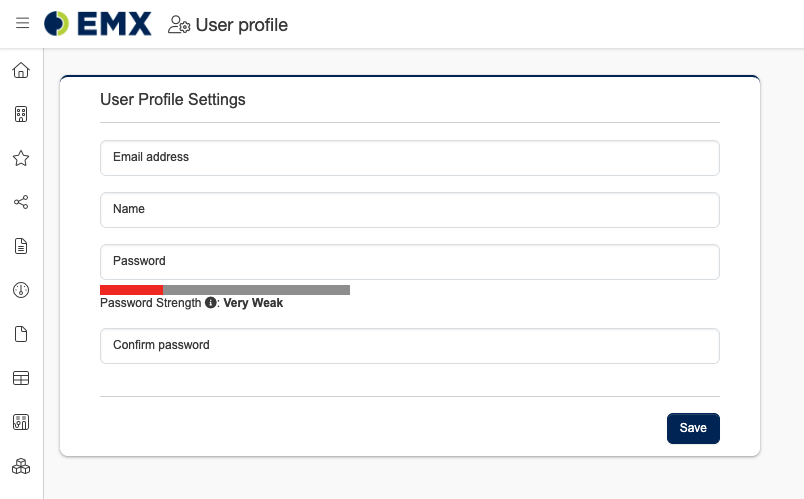Open the table grid sidebar icon
The image size is (804, 499).
tap(21, 378)
